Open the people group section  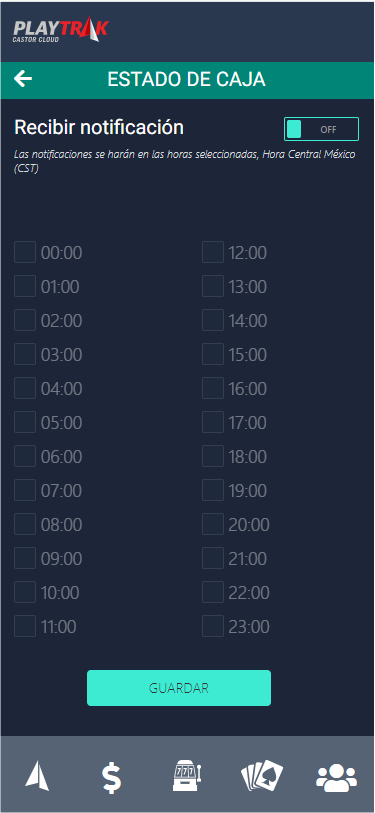[337, 777]
